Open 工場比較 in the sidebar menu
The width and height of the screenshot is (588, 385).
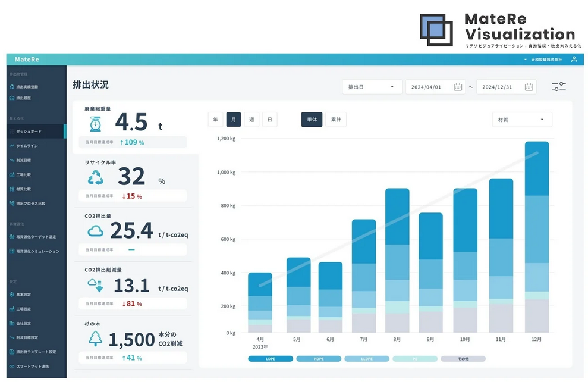[x=23, y=174]
